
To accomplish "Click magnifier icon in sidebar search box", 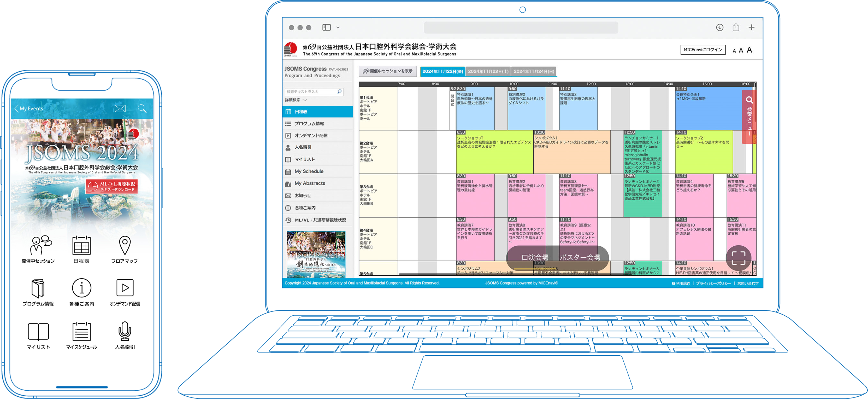I will [x=339, y=92].
